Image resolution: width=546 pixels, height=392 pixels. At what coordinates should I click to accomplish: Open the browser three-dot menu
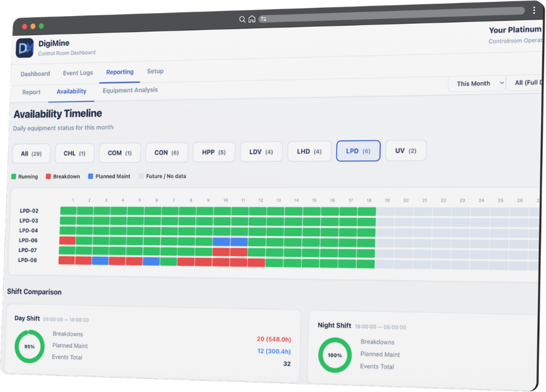[x=534, y=11]
